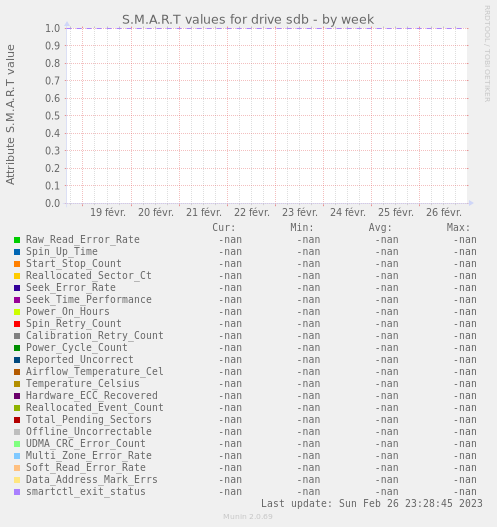497x527 pixels.
Task: Click the 0.5 y-axis tick label
Action: tap(53, 116)
